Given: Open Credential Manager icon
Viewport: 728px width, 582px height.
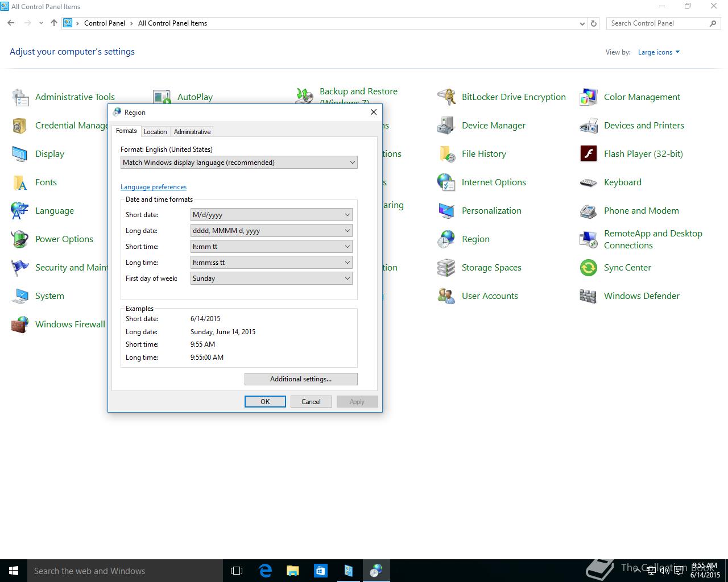Looking at the screenshot, I should coord(20,126).
